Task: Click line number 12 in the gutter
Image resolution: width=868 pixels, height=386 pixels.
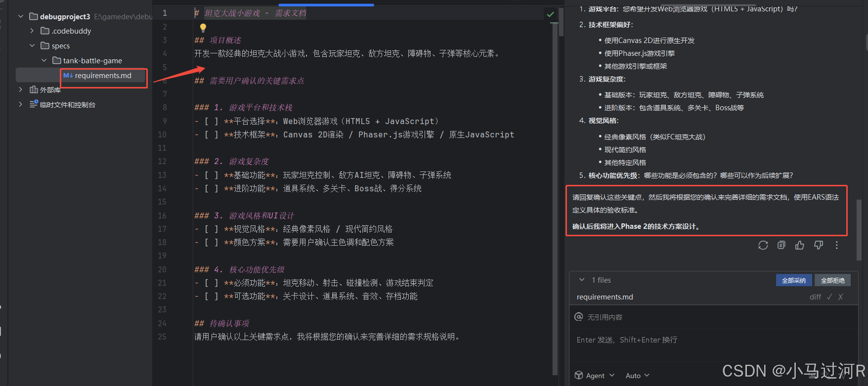Action: coord(162,161)
